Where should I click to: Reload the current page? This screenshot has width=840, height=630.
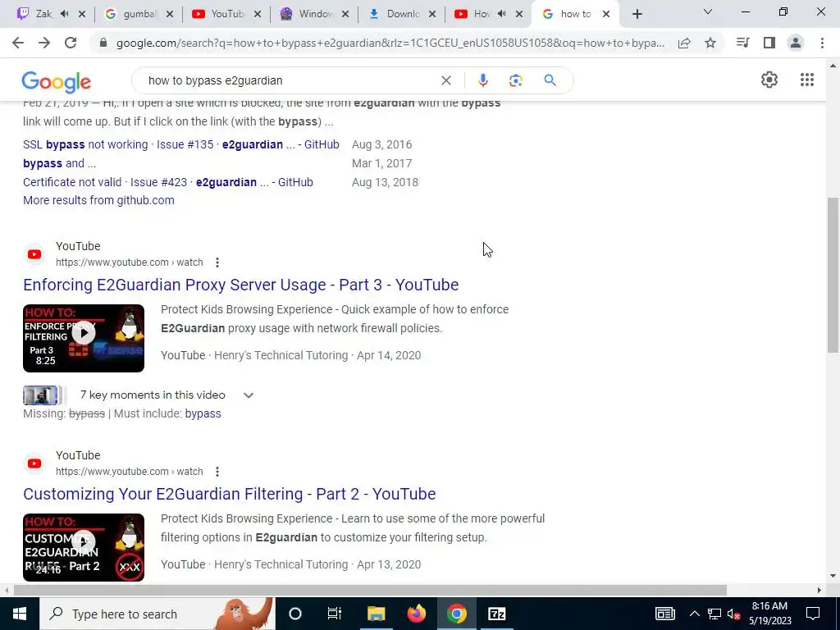[x=71, y=43]
